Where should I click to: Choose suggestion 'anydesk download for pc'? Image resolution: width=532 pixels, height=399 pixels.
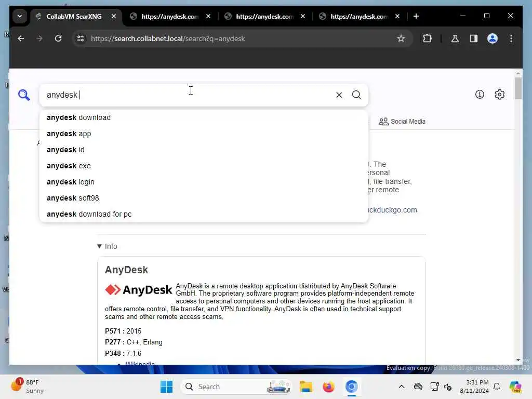coord(204,215)
